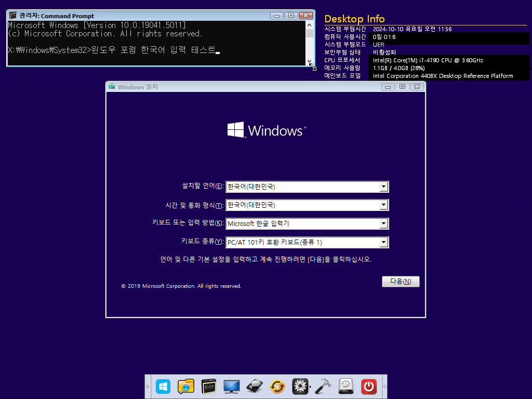Click the 비활성화 secure boot value
Viewport: 532px width, 399px height.
coord(384,52)
